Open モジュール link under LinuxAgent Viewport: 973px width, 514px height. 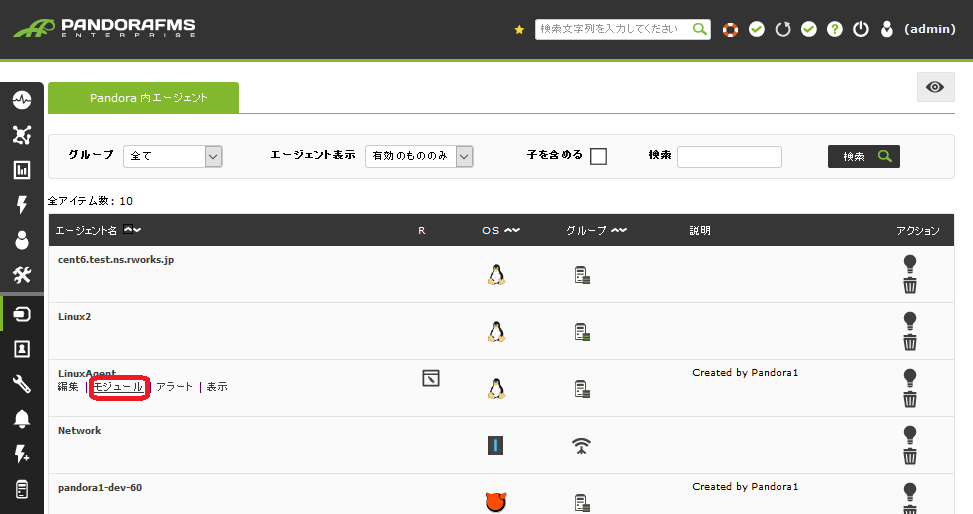[x=118, y=387]
